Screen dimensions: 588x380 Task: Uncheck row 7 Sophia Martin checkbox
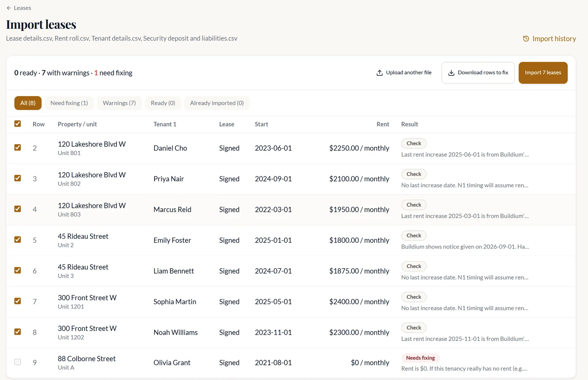click(18, 301)
